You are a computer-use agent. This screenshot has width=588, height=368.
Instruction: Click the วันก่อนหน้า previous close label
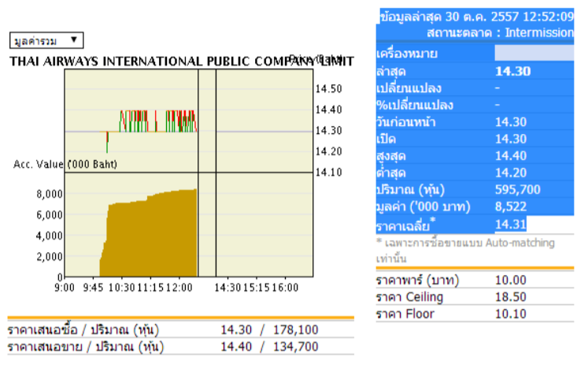click(405, 122)
